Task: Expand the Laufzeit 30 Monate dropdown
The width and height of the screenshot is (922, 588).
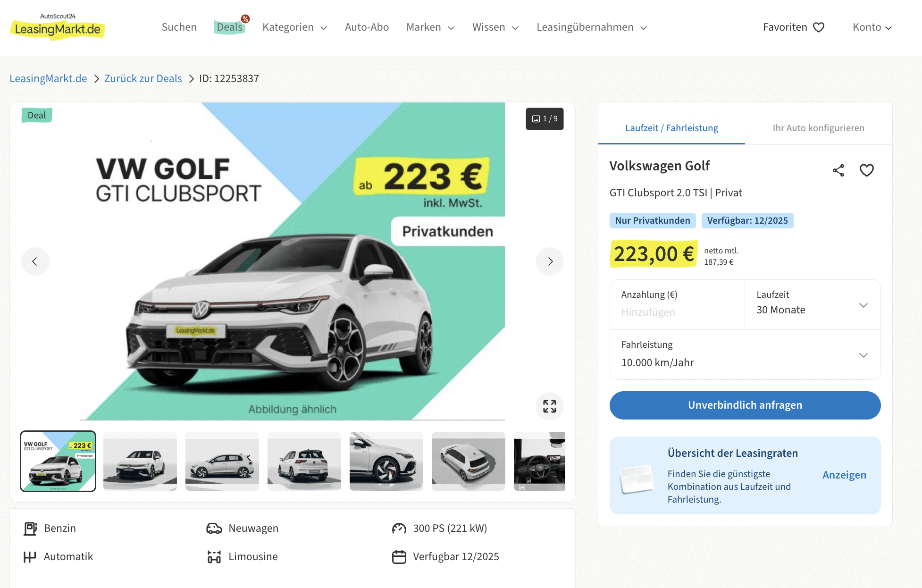Action: (x=813, y=305)
